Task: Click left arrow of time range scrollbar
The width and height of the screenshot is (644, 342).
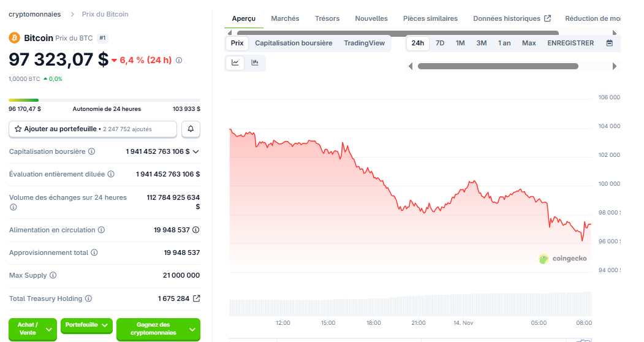Action: [411, 66]
